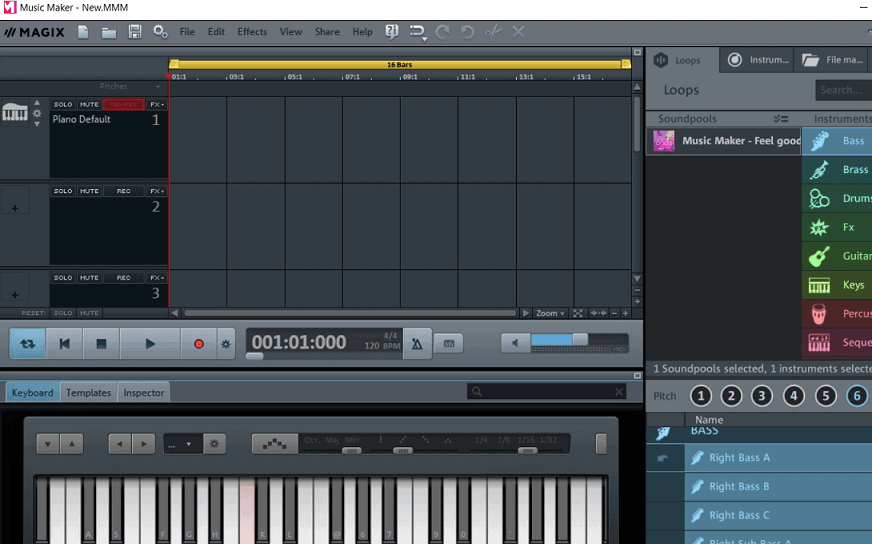Click the scissors cut tool icon
872x544 pixels.
(x=492, y=32)
